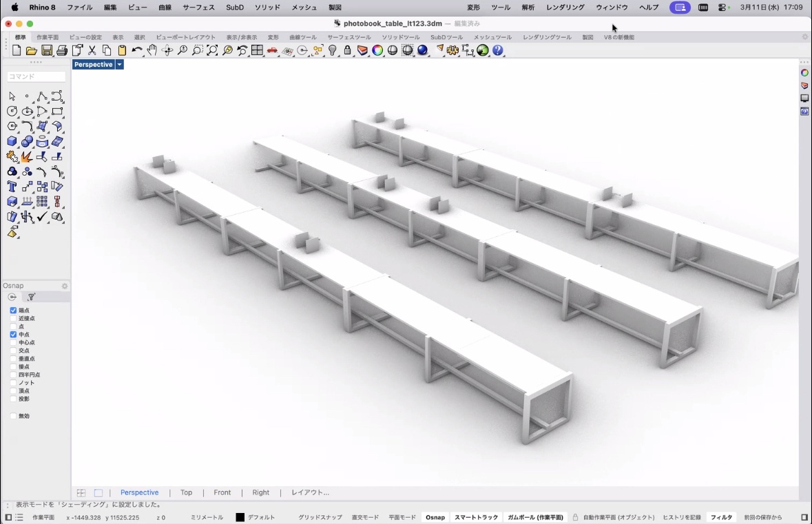812x524 pixels.
Task: Toggle the スマートトラック status bar button
Action: click(476, 517)
